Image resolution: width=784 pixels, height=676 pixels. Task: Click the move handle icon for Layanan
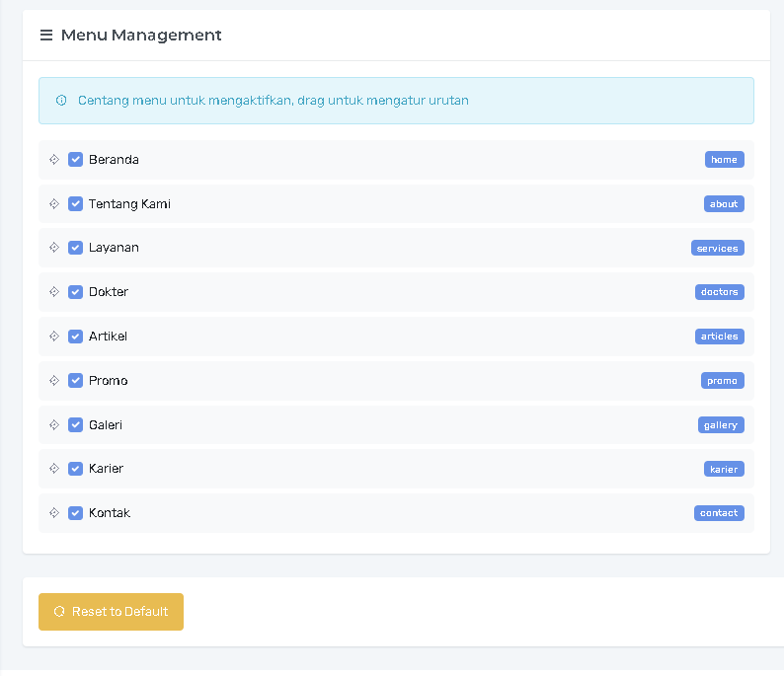[x=54, y=248]
